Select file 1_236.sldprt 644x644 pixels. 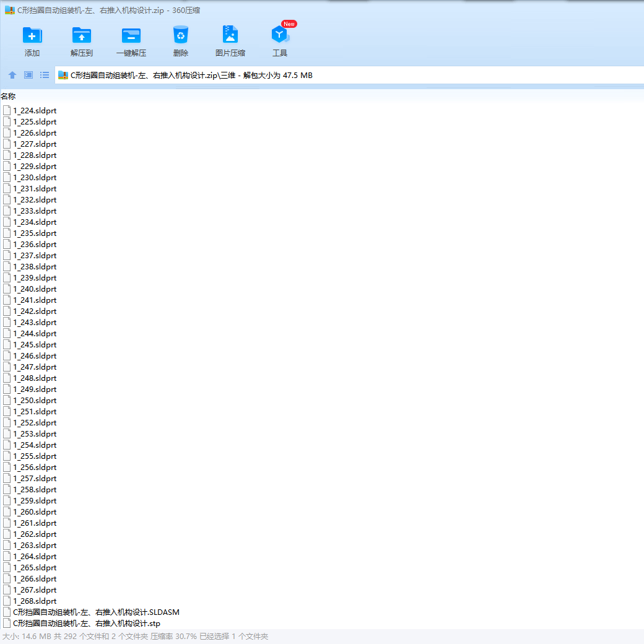35,245
